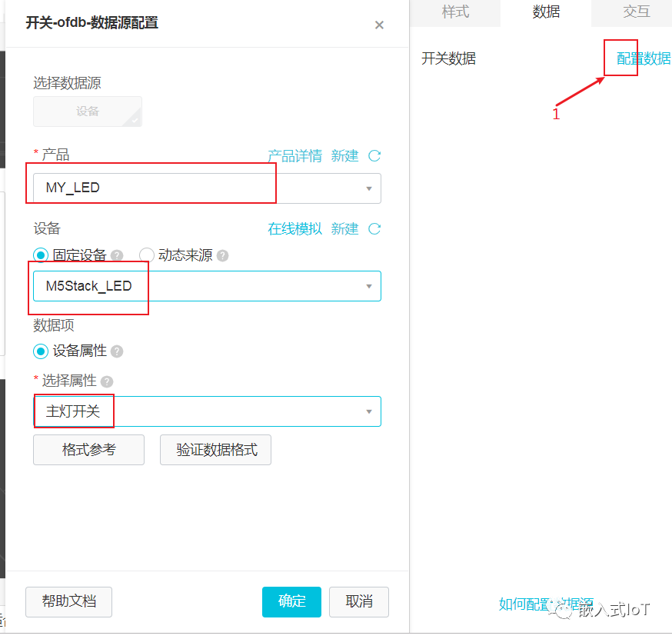Screen dimensions: 672x639
Task: Open the 产品详情 link
Action: coord(294,156)
